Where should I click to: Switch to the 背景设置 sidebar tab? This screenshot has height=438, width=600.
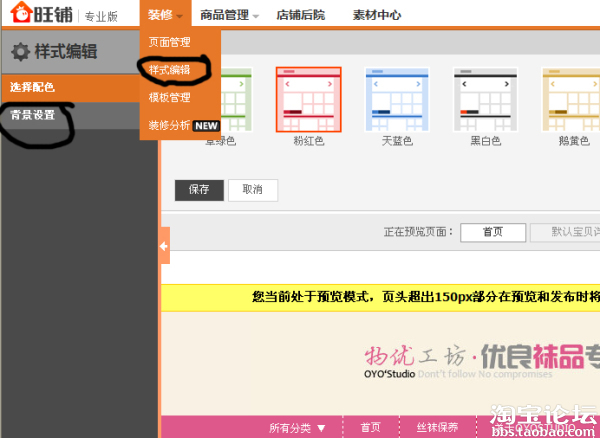(x=70, y=115)
